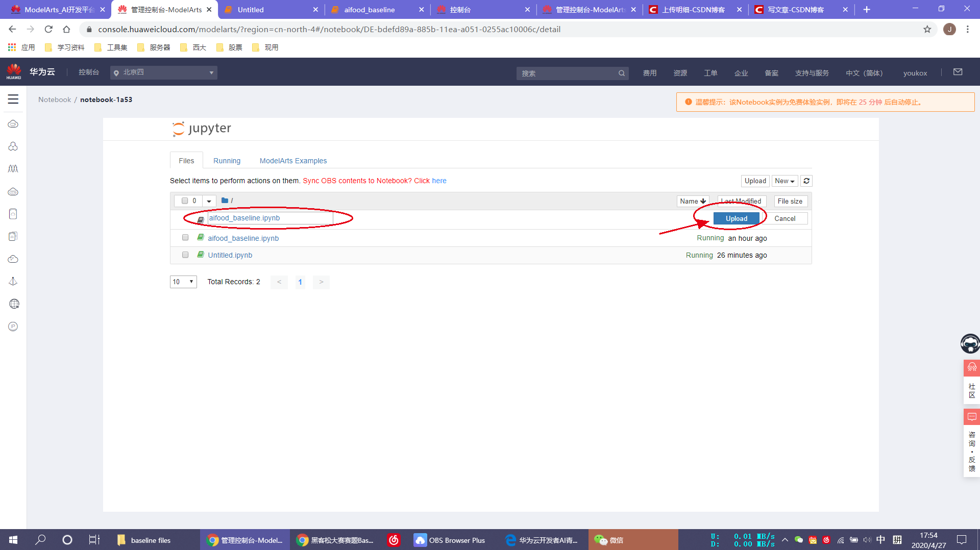
Task: Open NetEase Music taskbar icon
Action: pos(394,540)
